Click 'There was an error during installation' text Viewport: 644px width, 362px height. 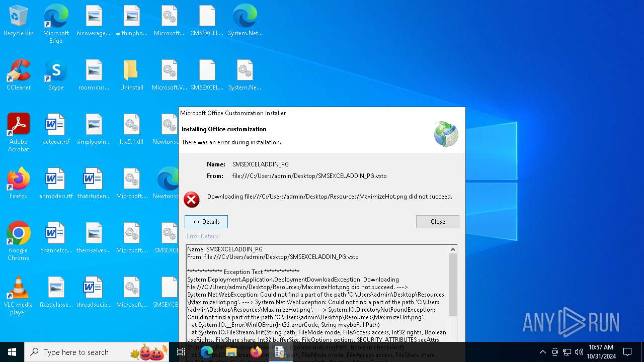coord(231,142)
